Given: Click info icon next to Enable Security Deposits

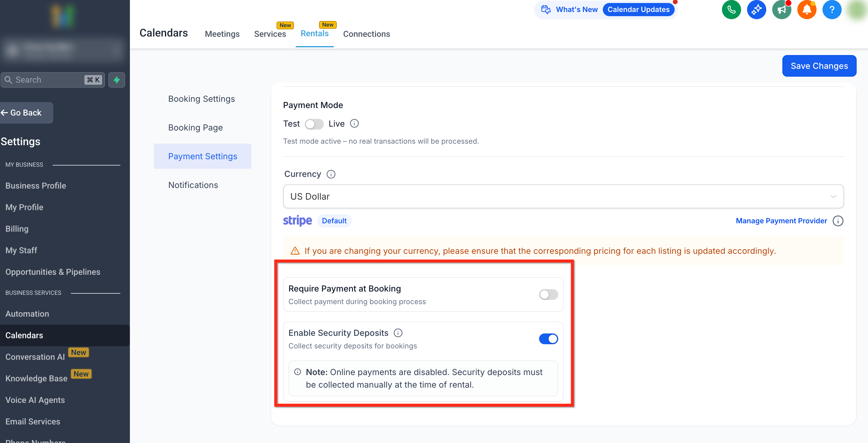Looking at the screenshot, I should tap(398, 333).
